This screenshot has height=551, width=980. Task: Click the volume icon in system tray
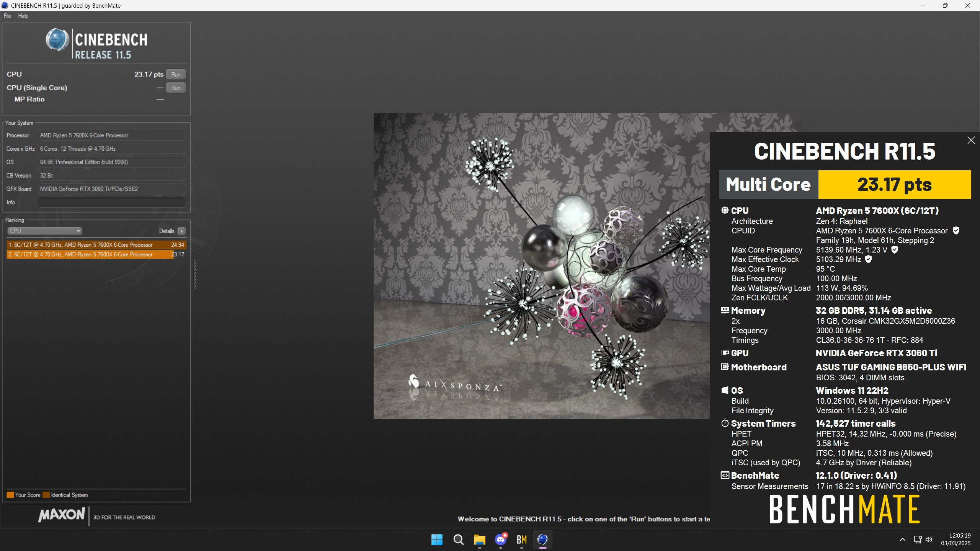(929, 540)
